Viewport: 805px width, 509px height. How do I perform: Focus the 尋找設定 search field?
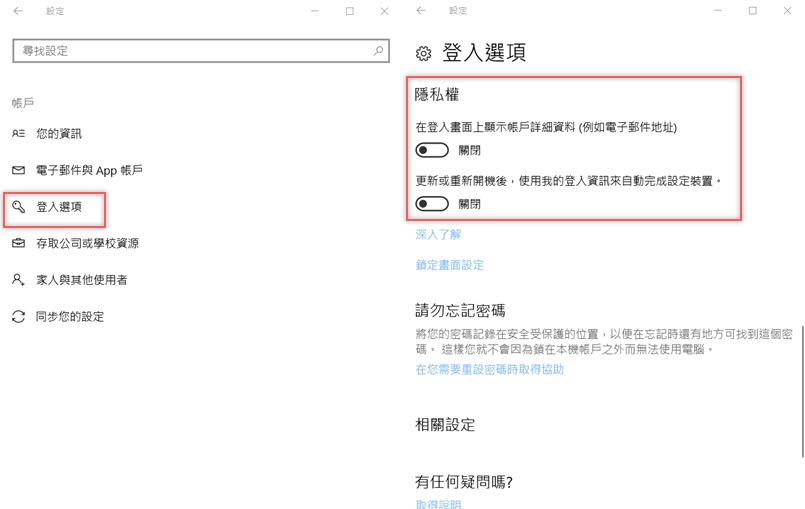tap(201, 51)
